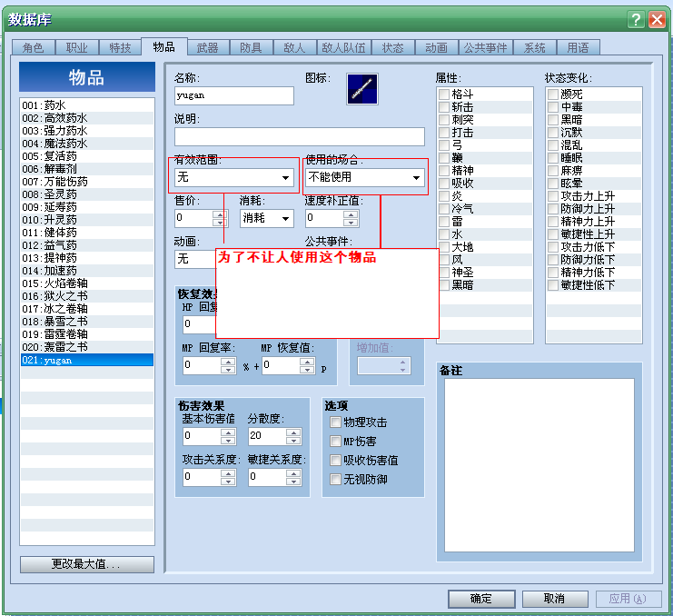Screen dimensions: 673x616
Task: Switch to the 状态 tab
Action: pyautogui.click(x=393, y=47)
